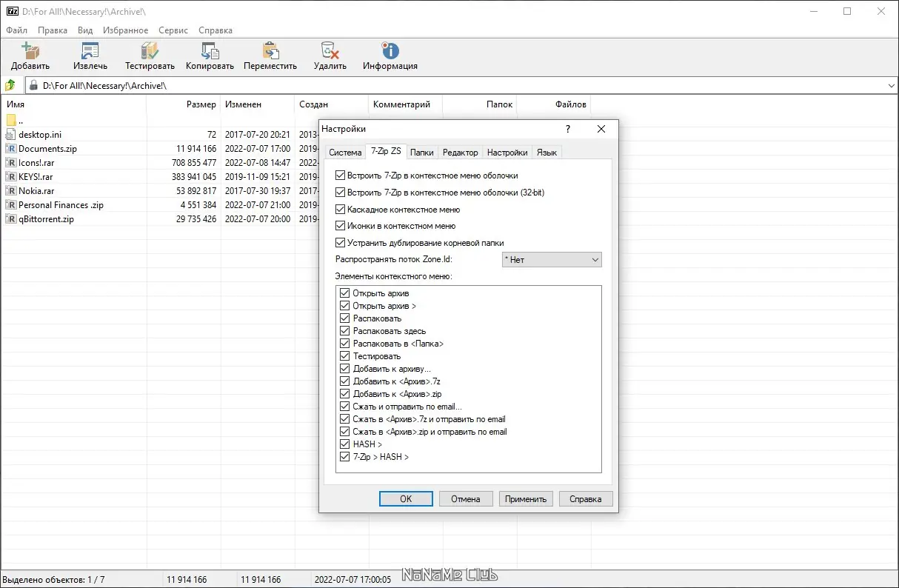Open the Zone.Id stream dropdown
Viewport: 899px width, 588px height.
point(552,260)
